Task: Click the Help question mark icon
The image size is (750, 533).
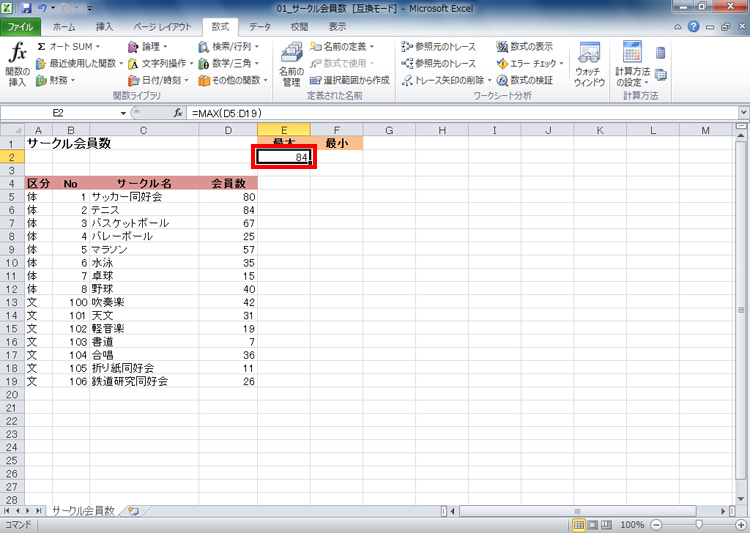Action: pyautogui.click(x=693, y=27)
